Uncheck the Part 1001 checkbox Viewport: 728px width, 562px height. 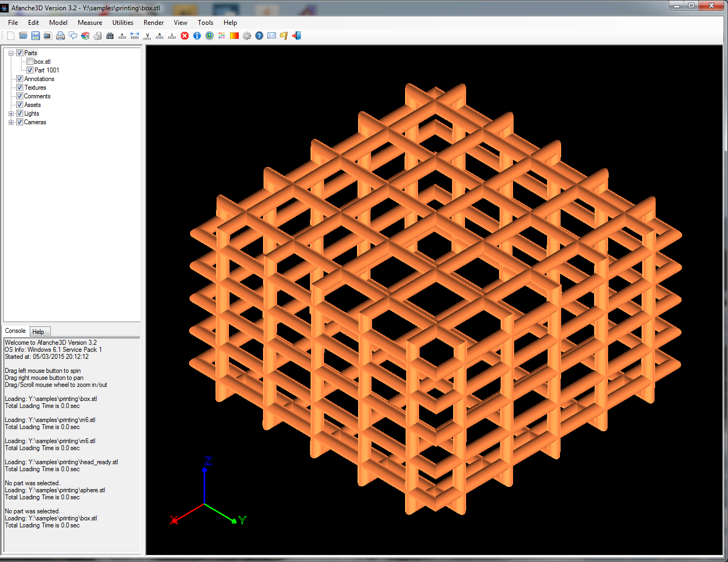pos(30,70)
